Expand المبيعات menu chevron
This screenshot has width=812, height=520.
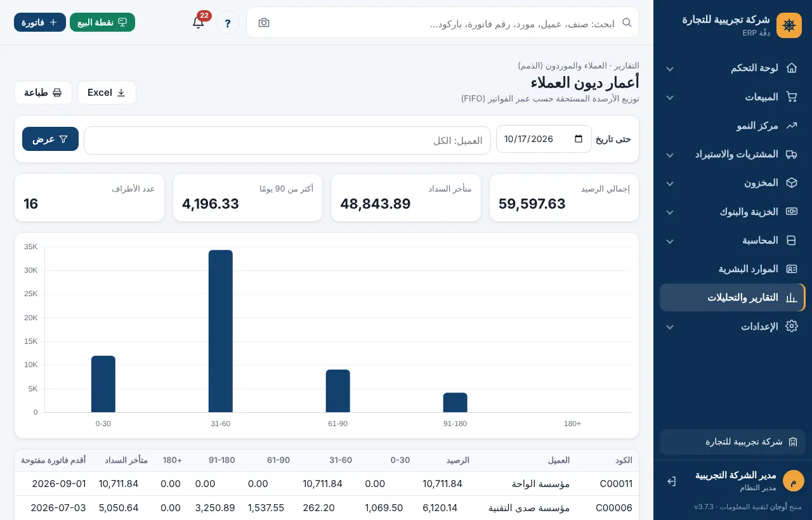pyautogui.click(x=669, y=98)
